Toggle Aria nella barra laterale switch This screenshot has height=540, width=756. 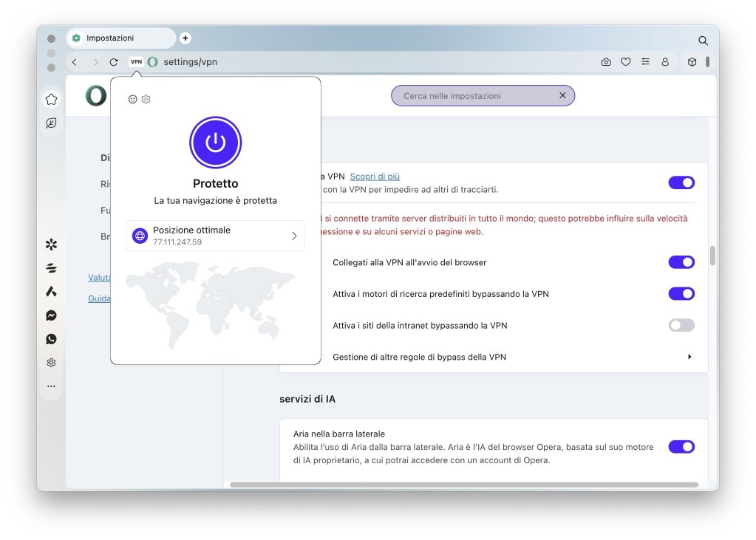click(681, 447)
